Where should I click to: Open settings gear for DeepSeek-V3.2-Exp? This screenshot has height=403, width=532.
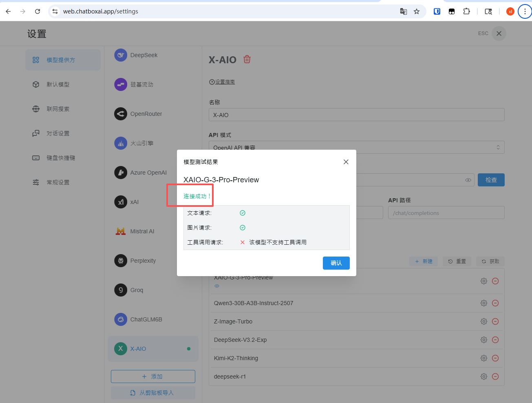484,340
